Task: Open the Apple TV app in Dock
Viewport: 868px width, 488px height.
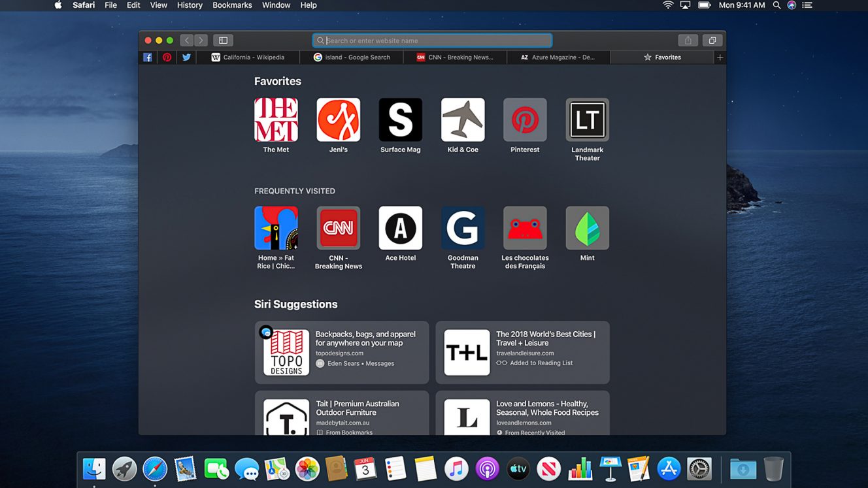Action: coord(518,468)
